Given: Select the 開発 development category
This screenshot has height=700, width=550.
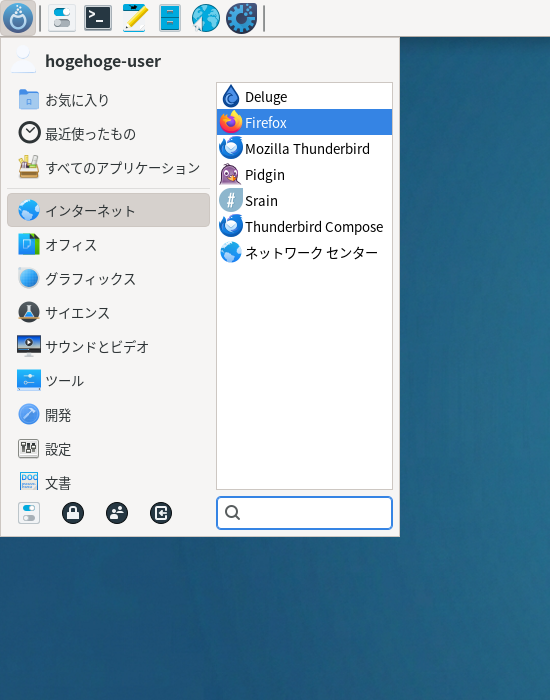Looking at the screenshot, I should 108,415.
